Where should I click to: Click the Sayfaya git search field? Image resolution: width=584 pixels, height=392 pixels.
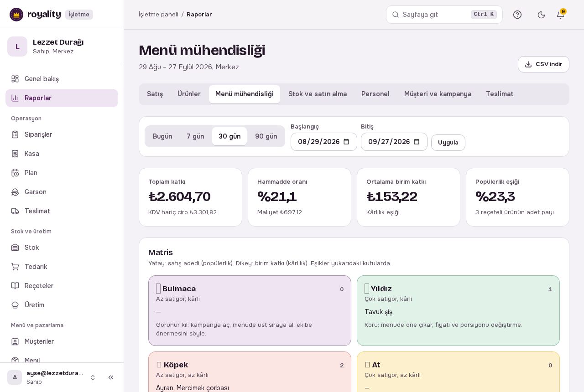coord(444,15)
